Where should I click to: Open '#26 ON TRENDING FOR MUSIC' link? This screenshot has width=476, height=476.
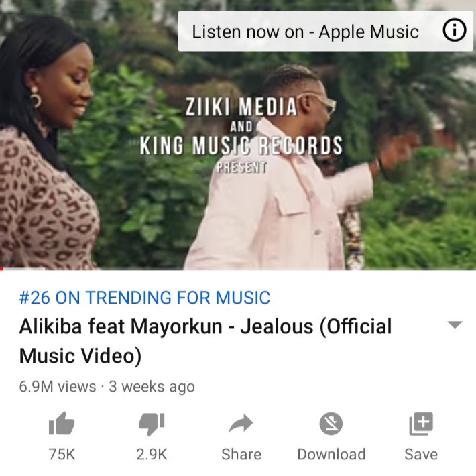[x=145, y=298]
